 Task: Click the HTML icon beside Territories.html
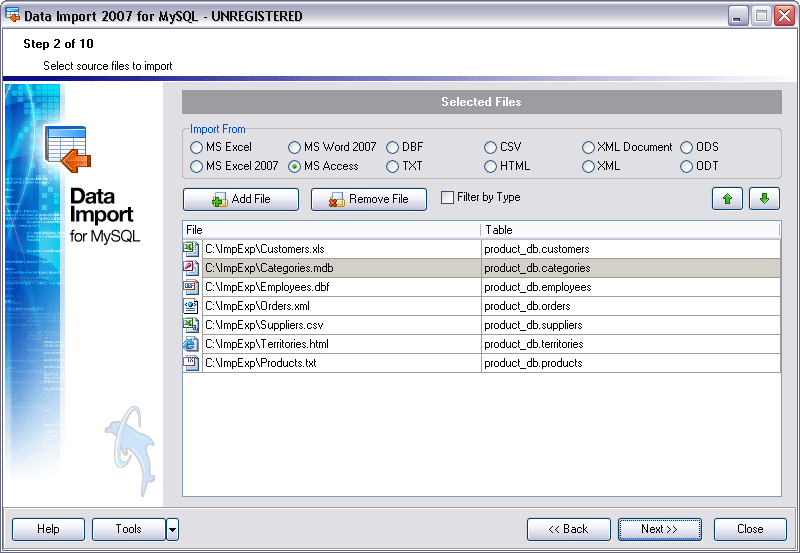coord(191,344)
